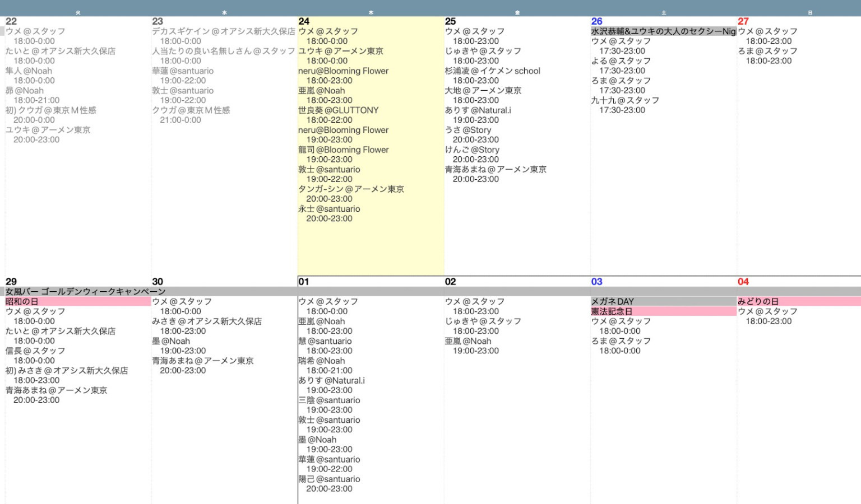Open タンガ-シン@アーメン東京 entry
This screenshot has height=504, width=861.
click(351, 189)
